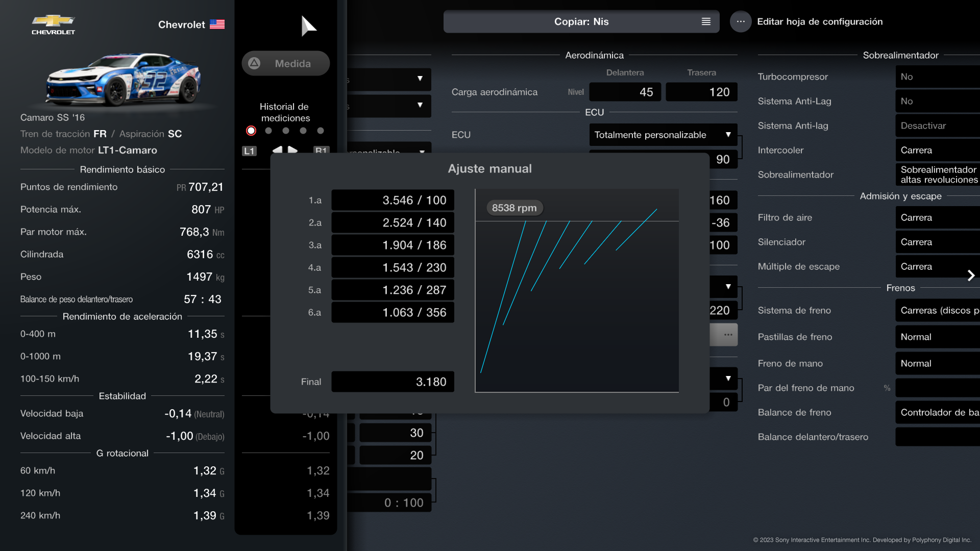Open the topmost dropdown arrow left of Aerodinámica
The height and width of the screenshot is (551, 980).
click(420, 79)
